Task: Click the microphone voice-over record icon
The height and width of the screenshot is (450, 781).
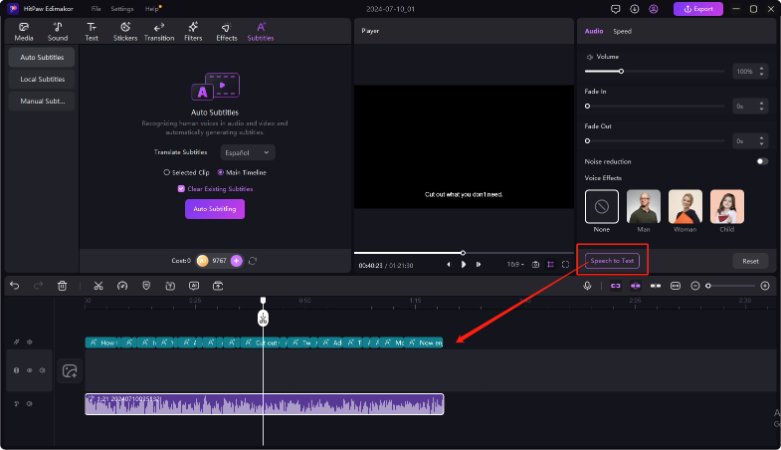Action: 588,286
